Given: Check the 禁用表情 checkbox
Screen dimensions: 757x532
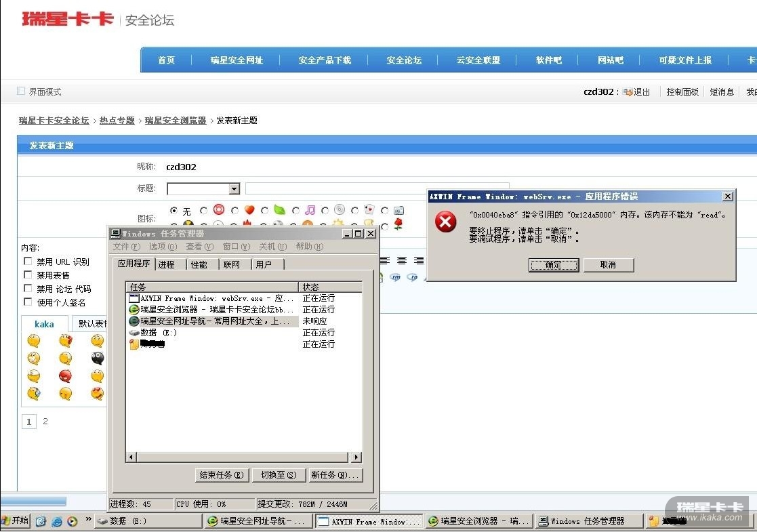Looking at the screenshot, I should pos(28,274).
